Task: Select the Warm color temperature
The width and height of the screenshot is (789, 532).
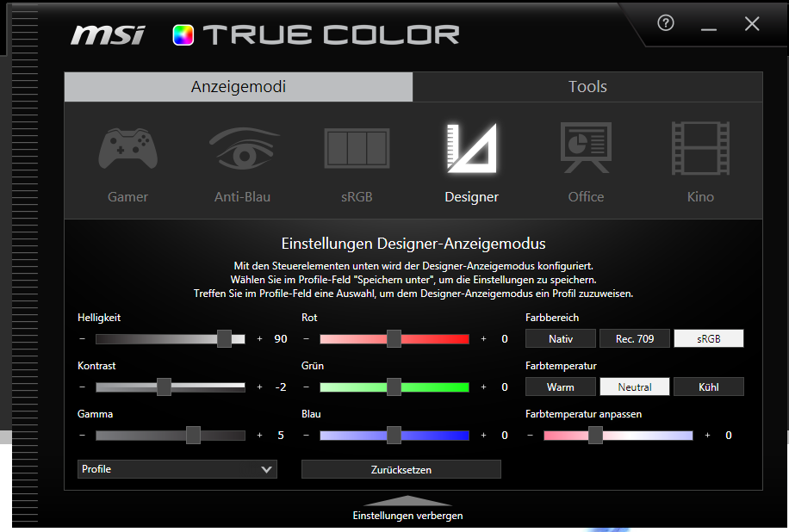Action: pyautogui.click(x=560, y=387)
